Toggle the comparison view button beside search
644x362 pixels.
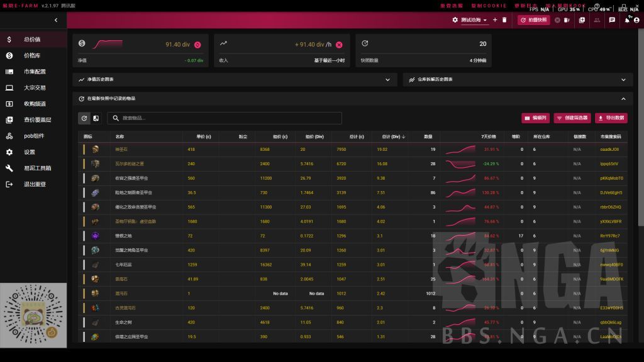pyautogui.click(x=96, y=118)
